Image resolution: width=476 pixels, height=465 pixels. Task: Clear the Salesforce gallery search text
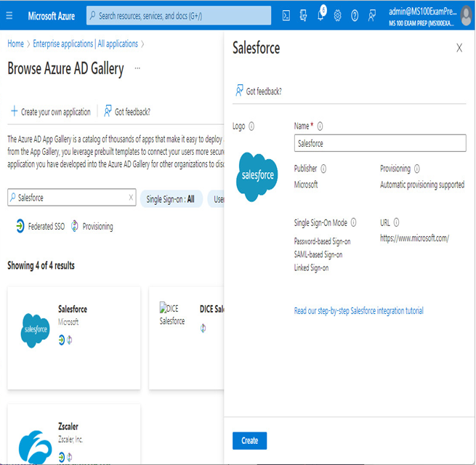click(x=131, y=198)
